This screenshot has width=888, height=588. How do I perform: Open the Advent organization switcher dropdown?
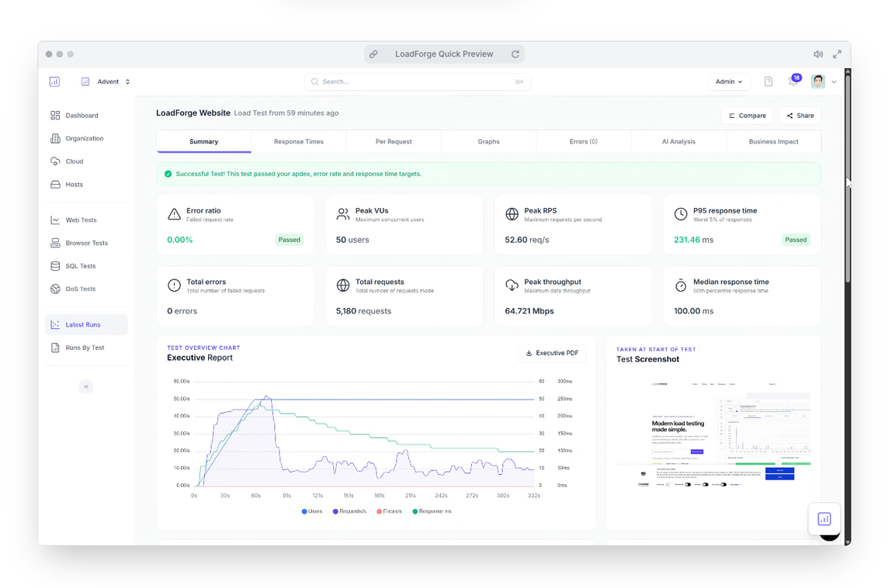[x=106, y=81]
